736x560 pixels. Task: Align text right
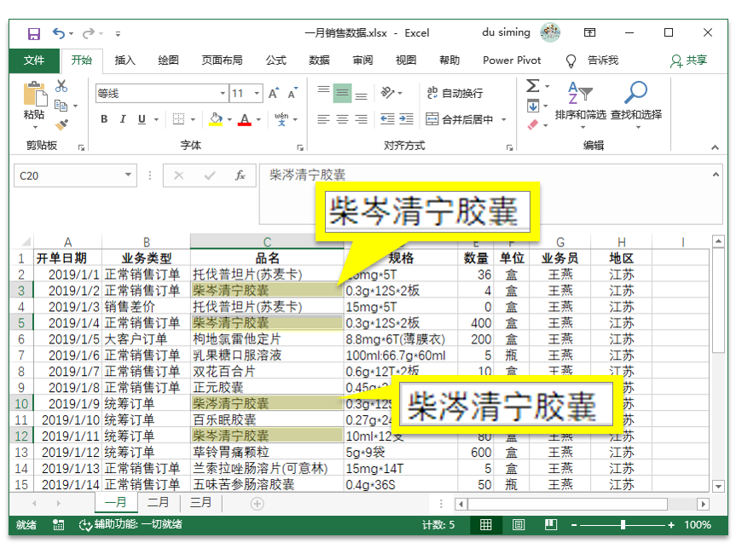pyautogui.click(x=361, y=119)
